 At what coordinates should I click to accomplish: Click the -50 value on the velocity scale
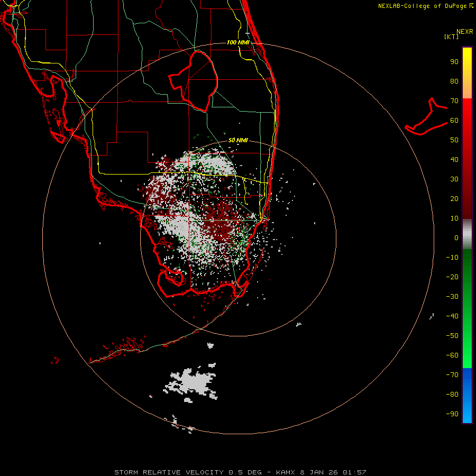(452, 335)
